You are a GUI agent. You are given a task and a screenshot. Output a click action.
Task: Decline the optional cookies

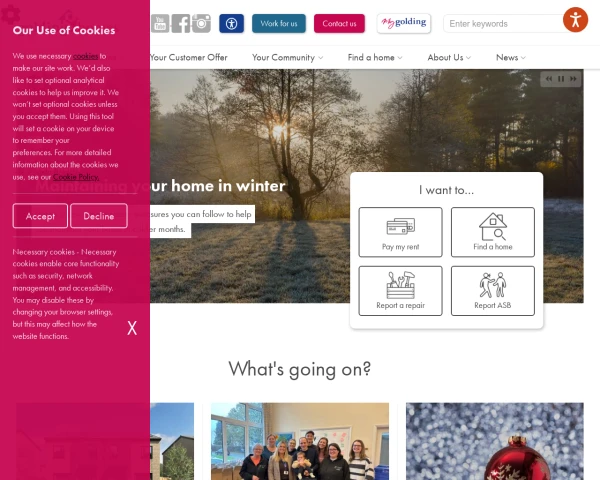coord(99,216)
